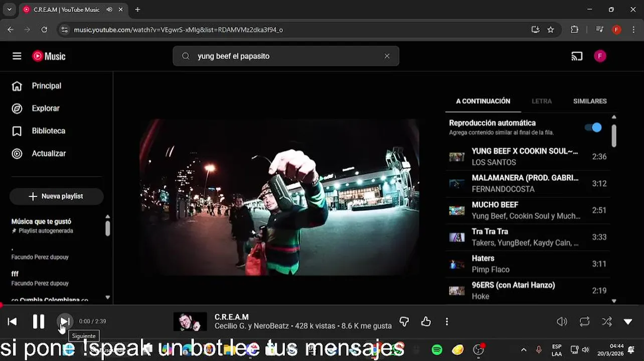Click the browser address bar URL

click(x=179, y=30)
